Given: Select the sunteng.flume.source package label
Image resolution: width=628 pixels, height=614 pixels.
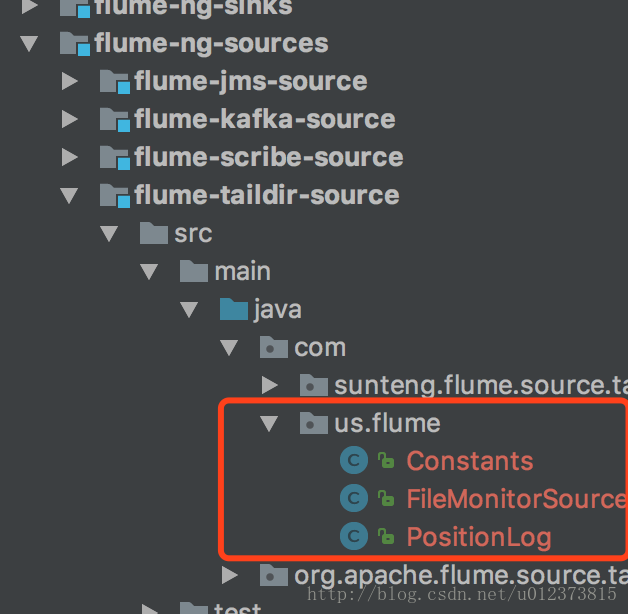Looking at the screenshot, I should point(481,385).
